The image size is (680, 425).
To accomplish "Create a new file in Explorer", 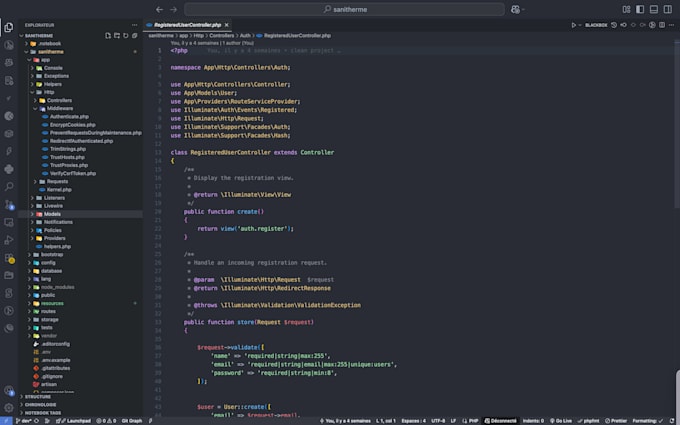I will 108,36.
